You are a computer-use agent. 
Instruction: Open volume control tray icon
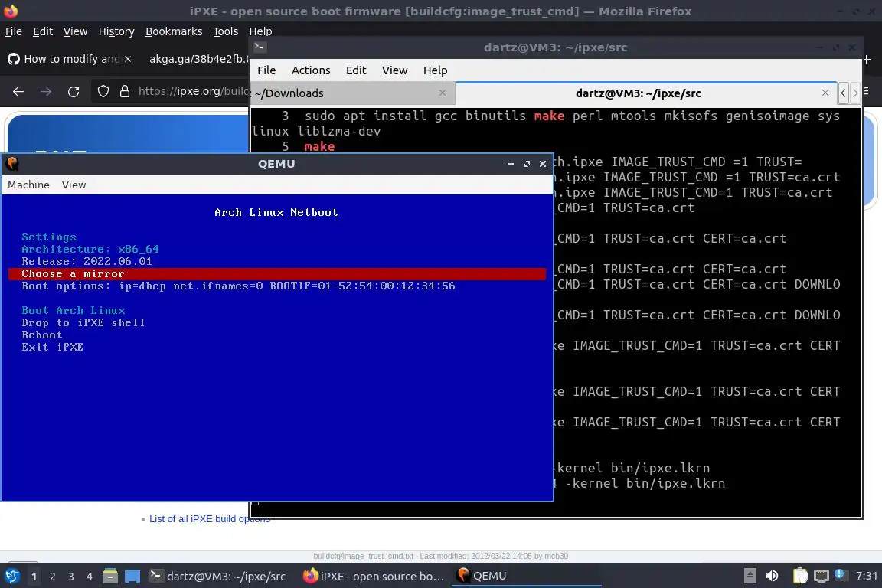click(773, 576)
